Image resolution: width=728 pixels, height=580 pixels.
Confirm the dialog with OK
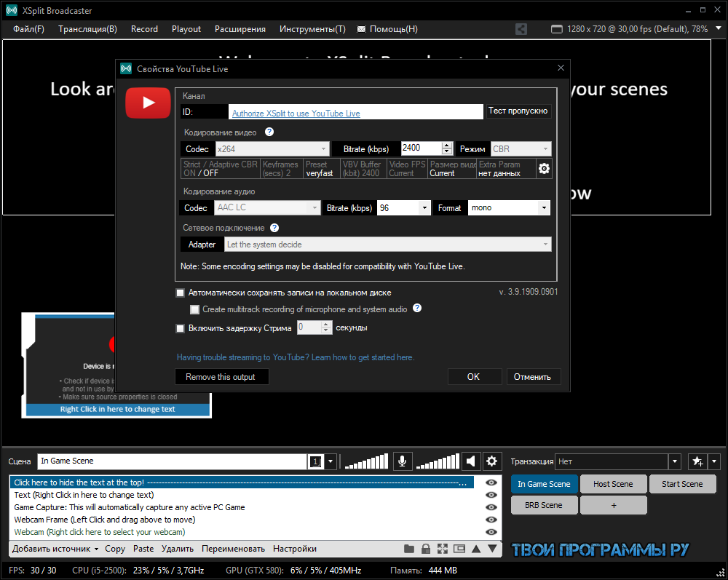[474, 377]
